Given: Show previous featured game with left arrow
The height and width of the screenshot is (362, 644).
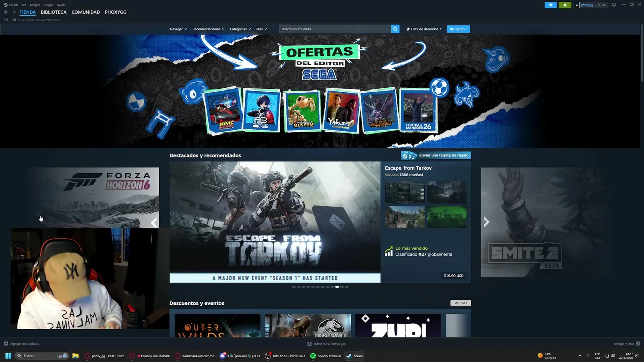Looking at the screenshot, I should 154,222.
